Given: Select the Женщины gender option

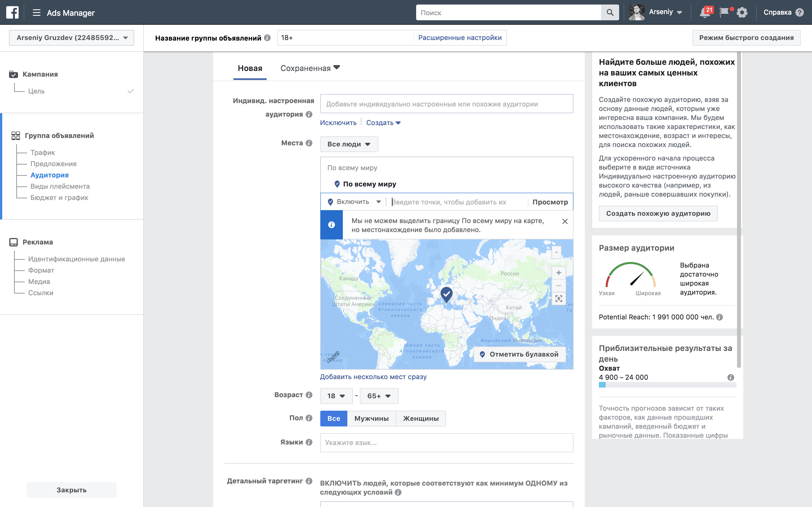Looking at the screenshot, I should [x=421, y=419].
